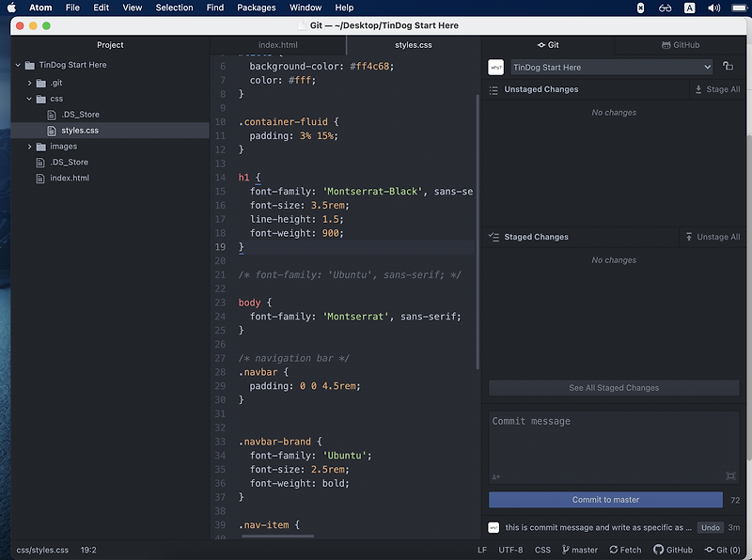
Task: Switch to the index.html editor tab
Action: (278, 43)
